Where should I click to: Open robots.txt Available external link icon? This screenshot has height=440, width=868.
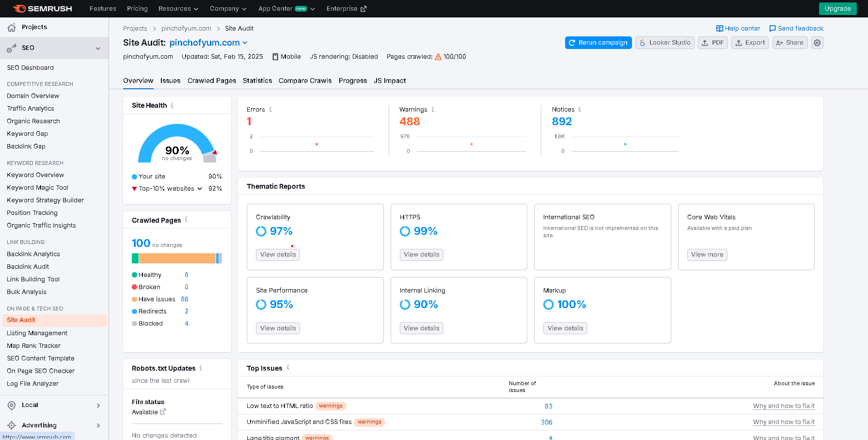pyautogui.click(x=163, y=412)
